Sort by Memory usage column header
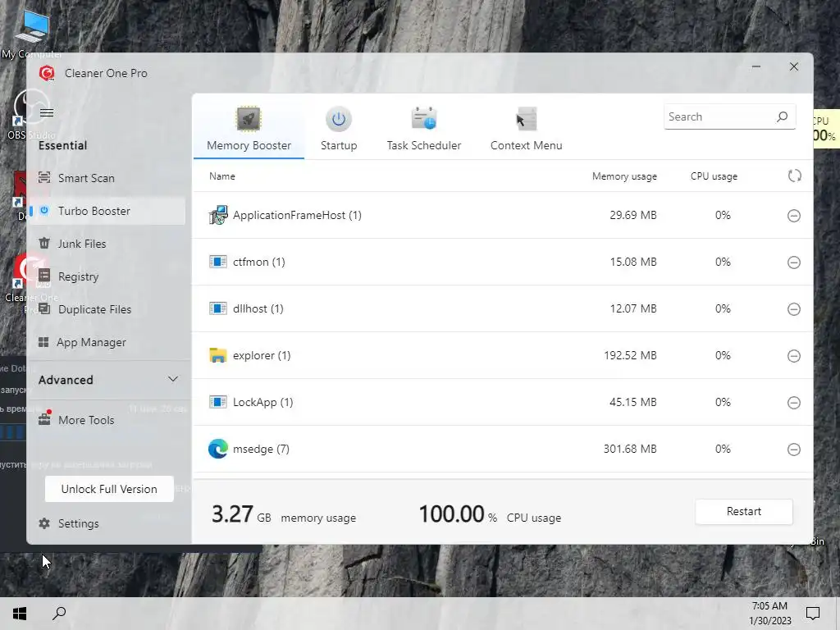 (x=624, y=176)
